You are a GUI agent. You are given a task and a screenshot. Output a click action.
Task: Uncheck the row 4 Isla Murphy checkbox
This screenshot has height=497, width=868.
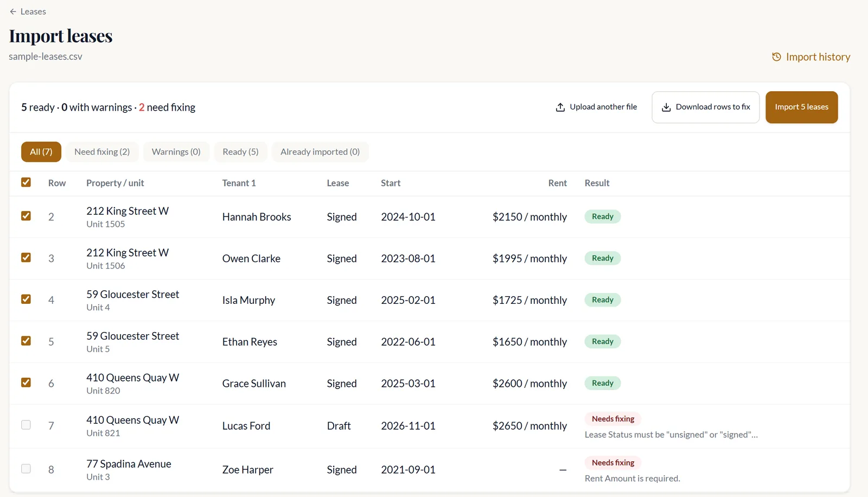pos(26,300)
